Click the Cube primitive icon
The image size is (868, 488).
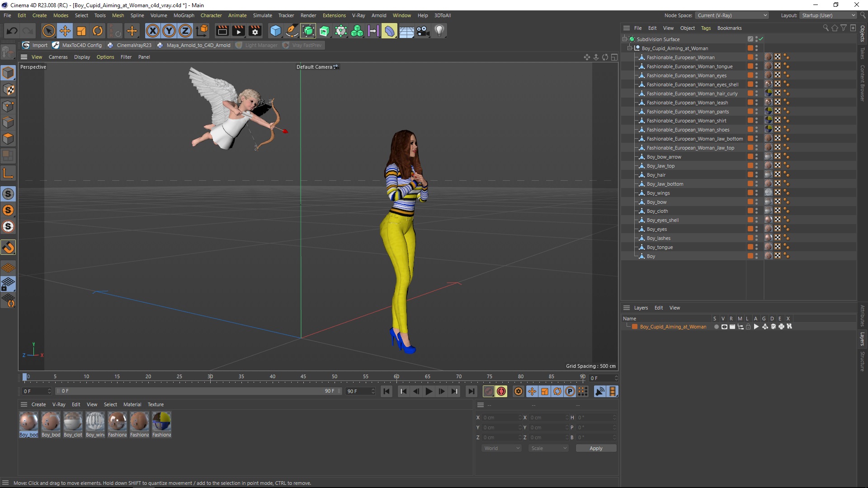coord(275,31)
